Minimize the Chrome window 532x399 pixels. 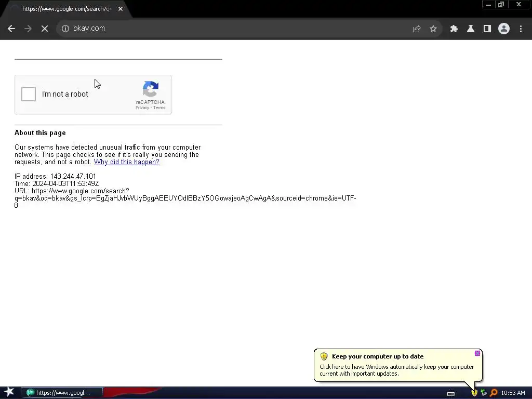coord(488,5)
